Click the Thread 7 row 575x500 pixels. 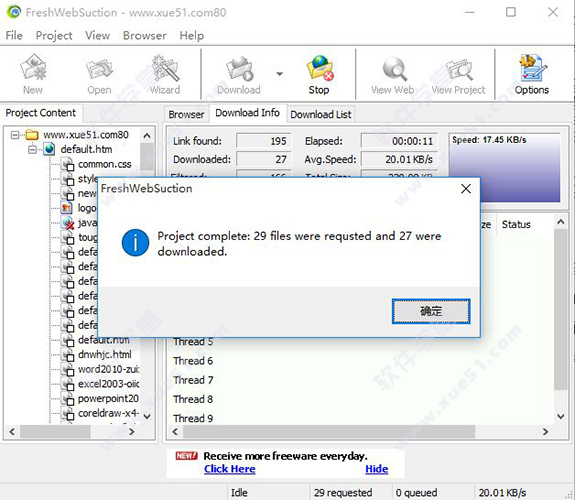193,380
